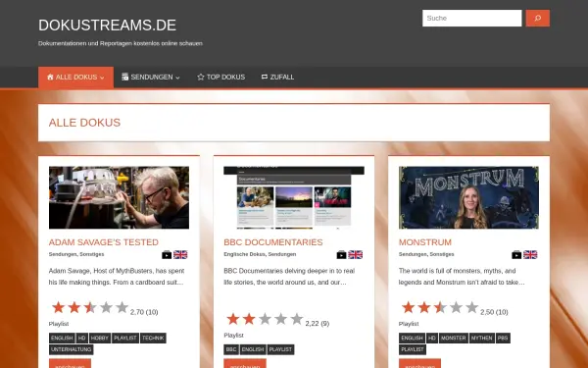Rate Monstrum four stars
Image resolution: width=588 pixels, height=368 pixels.
[x=456, y=307]
